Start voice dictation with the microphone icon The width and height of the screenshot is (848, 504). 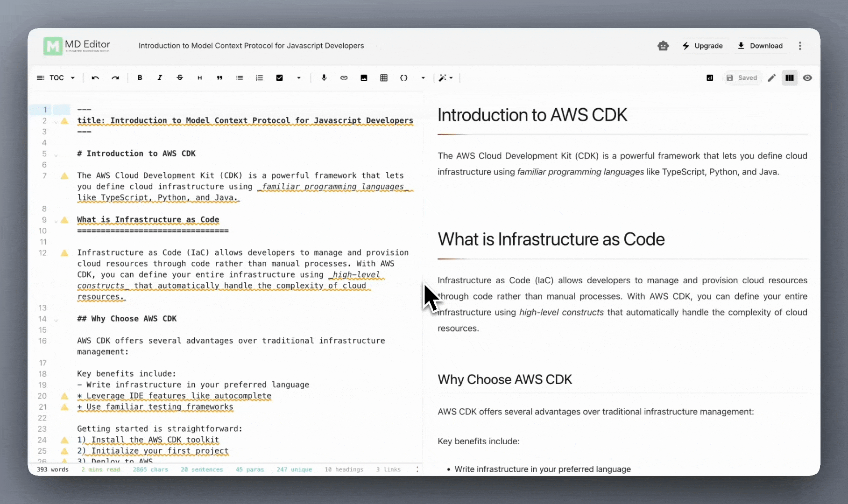pos(324,77)
